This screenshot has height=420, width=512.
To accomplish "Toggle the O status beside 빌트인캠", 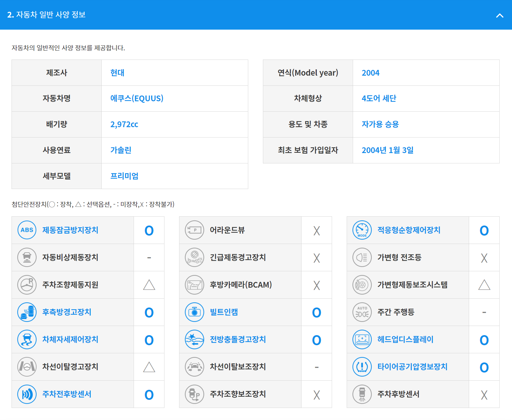I will [316, 312].
